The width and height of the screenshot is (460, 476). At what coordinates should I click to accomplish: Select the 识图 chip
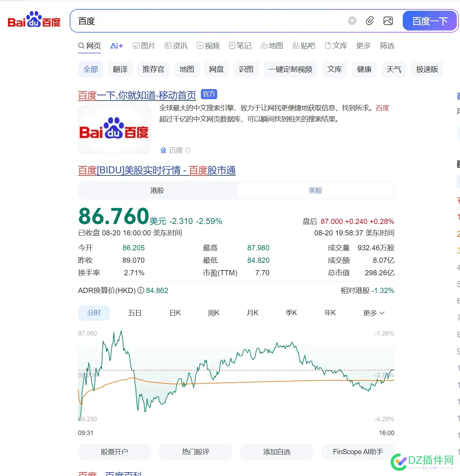pyautogui.click(x=246, y=69)
